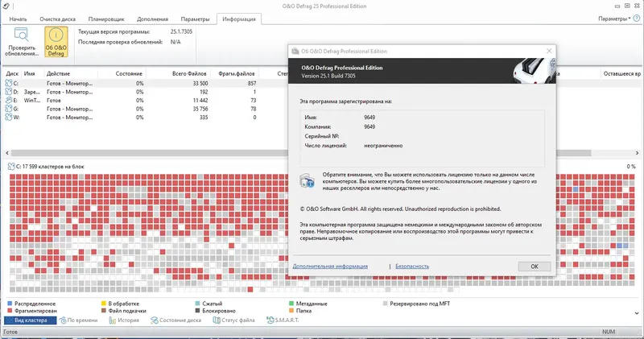Open the Безопасность link
The width and height of the screenshot is (644, 339).
click(412, 267)
